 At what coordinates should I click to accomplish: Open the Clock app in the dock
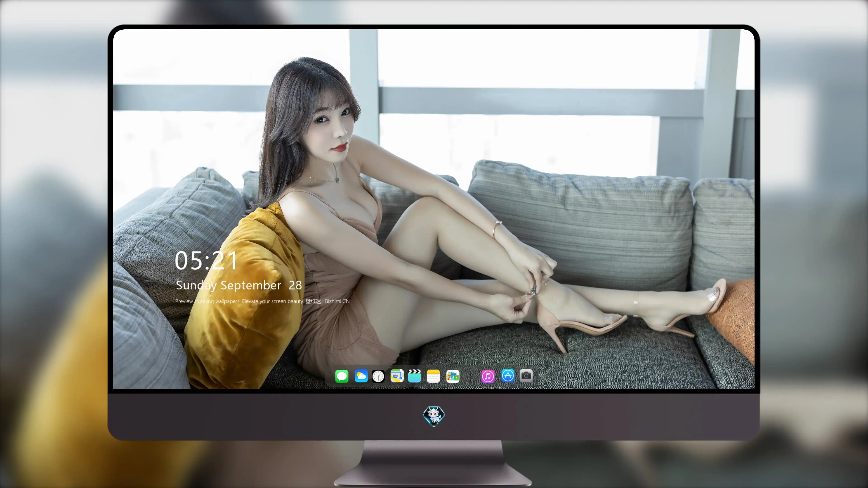coord(378,376)
